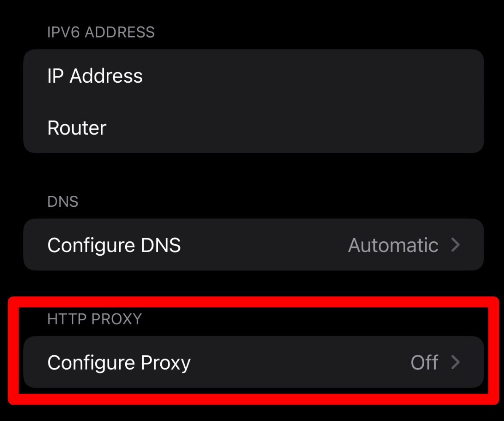Tap the Router text label
Screen dimensions: 504x421
(x=77, y=127)
